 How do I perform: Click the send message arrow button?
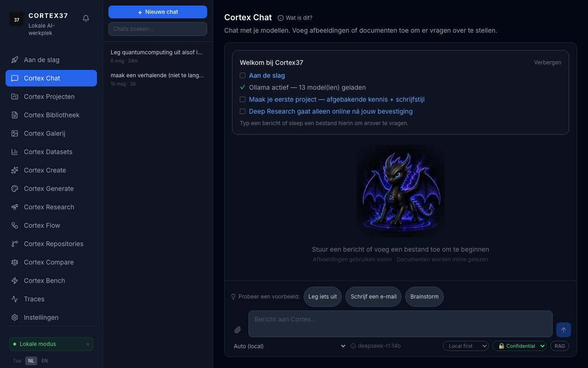(564, 330)
